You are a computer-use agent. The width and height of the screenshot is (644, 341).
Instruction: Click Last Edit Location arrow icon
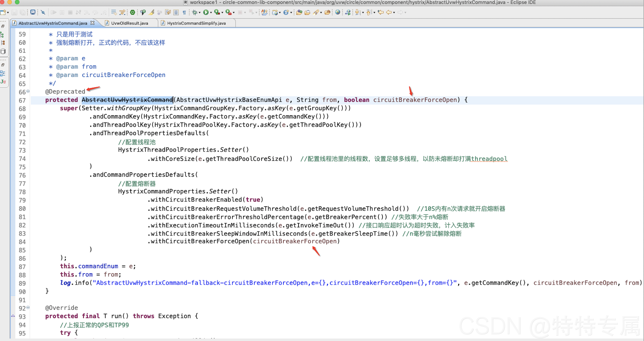tap(381, 12)
